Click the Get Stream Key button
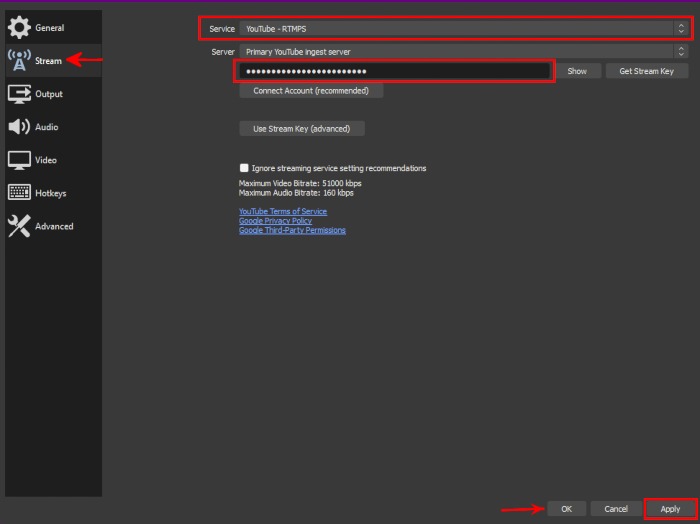This screenshot has height=524, width=700. [x=646, y=71]
